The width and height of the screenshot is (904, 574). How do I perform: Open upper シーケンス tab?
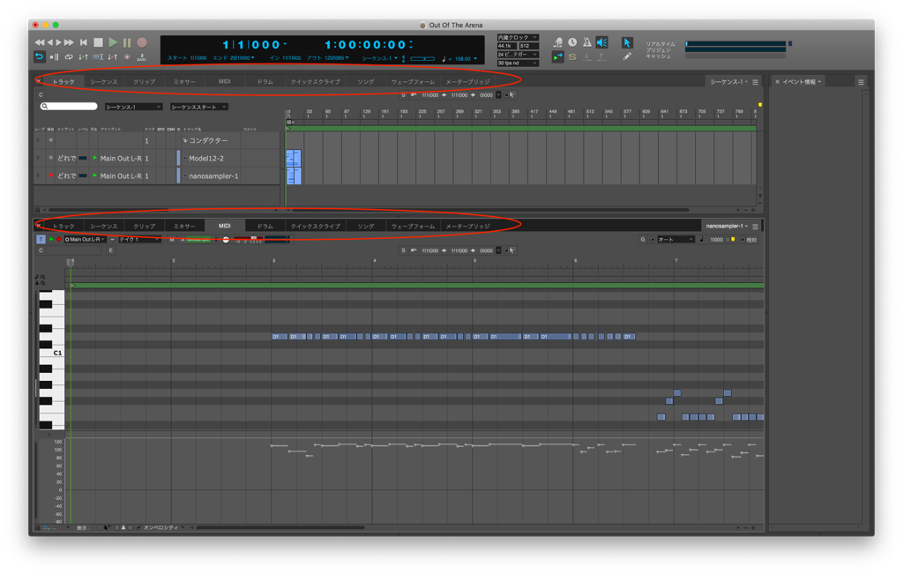104,82
